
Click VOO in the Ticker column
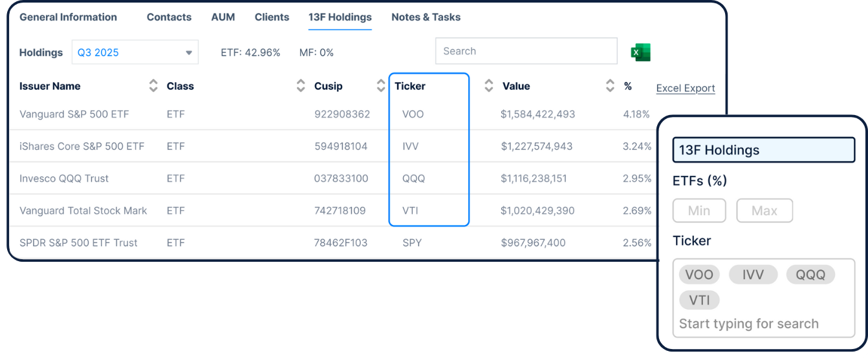[x=413, y=114]
